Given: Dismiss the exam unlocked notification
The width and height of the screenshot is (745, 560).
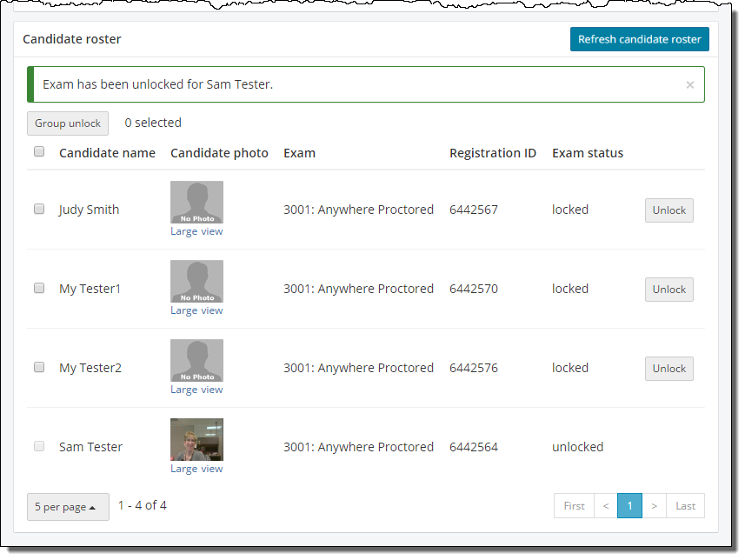Looking at the screenshot, I should 689,85.
